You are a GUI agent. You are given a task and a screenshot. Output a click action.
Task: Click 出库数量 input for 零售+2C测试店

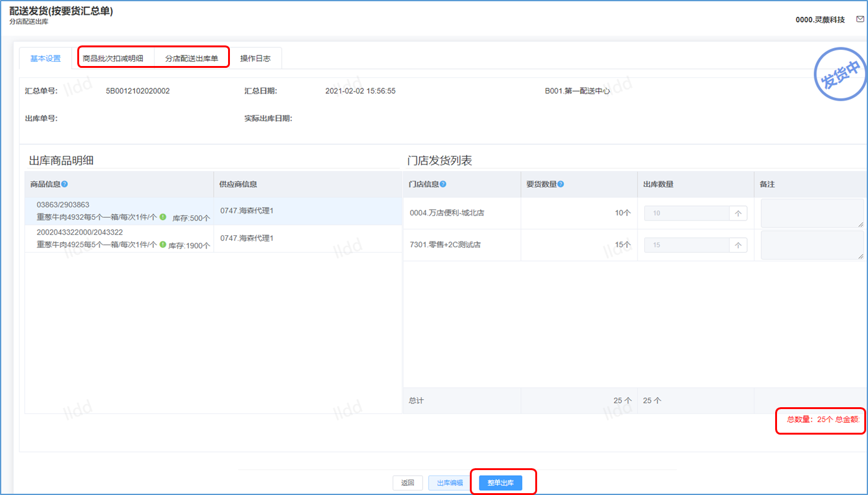pos(687,245)
